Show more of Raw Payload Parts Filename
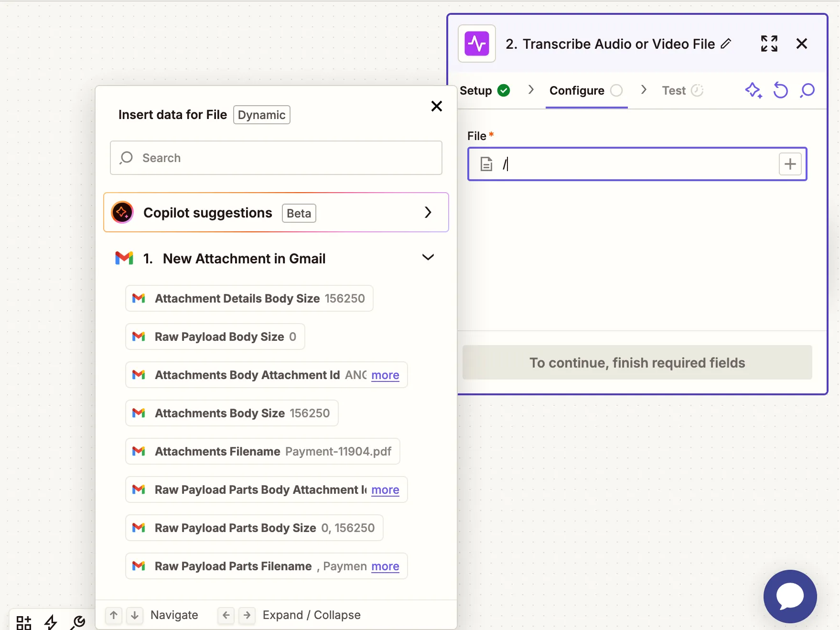840x630 pixels. pos(385,566)
